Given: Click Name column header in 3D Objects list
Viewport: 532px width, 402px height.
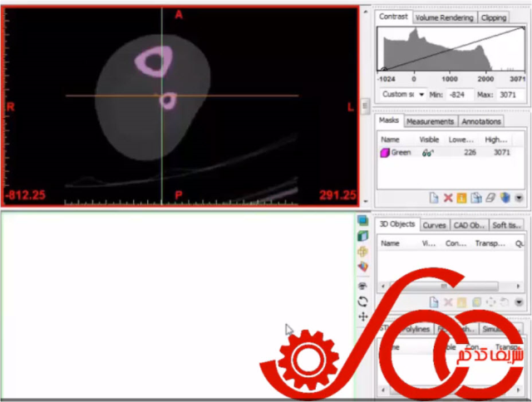Looking at the screenshot, I should click(x=390, y=243).
